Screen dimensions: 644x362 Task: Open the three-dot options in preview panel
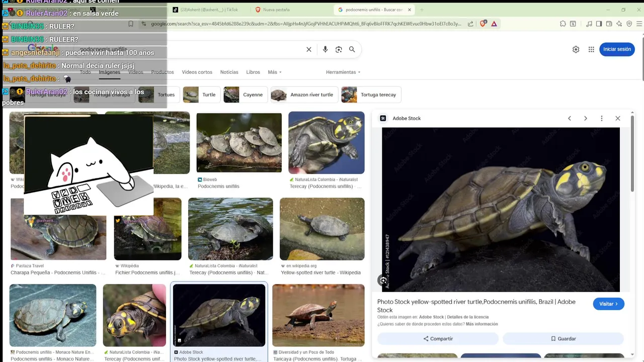point(602,118)
